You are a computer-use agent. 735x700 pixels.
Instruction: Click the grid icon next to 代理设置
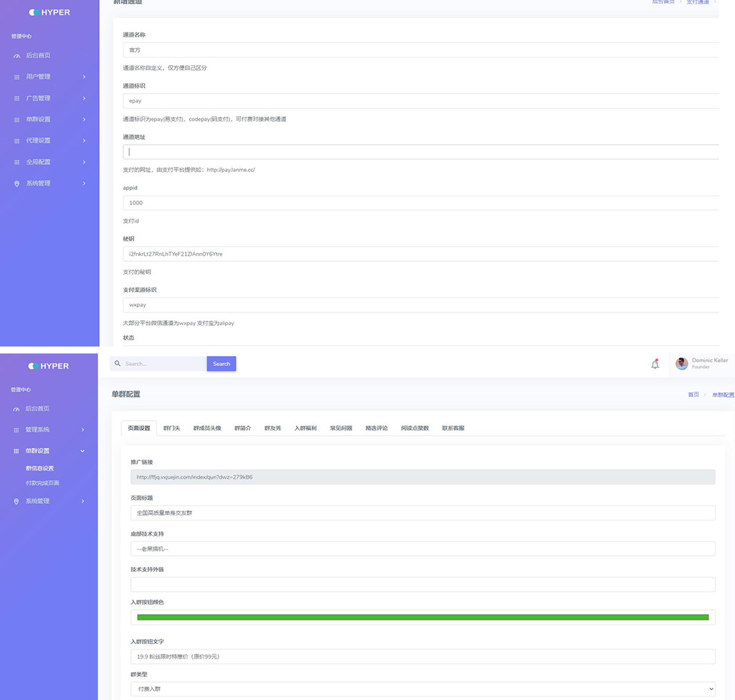(17, 141)
